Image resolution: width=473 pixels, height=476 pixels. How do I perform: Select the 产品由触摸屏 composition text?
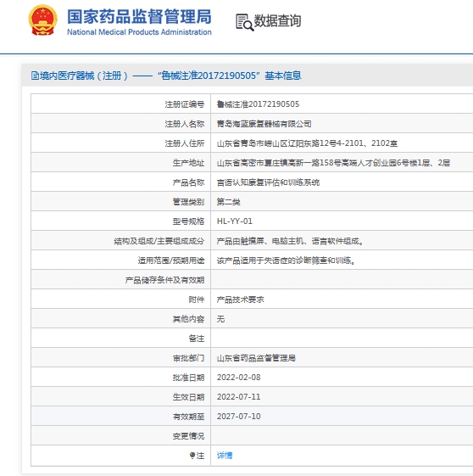[x=290, y=241]
